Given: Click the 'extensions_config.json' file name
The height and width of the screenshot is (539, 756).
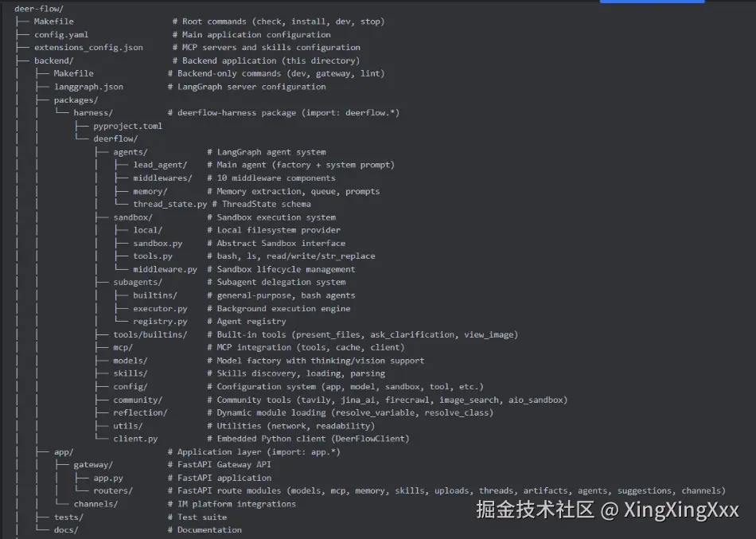Looking at the screenshot, I should pos(88,47).
